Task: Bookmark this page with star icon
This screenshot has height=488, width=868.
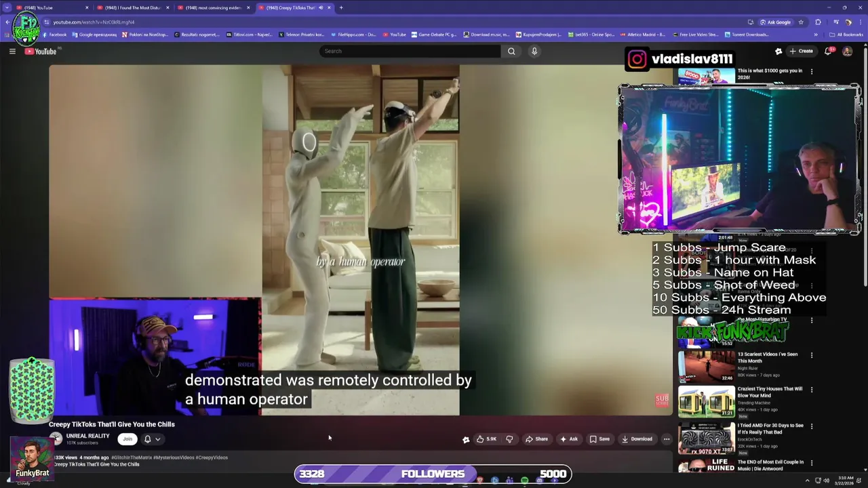Action: click(x=801, y=22)
